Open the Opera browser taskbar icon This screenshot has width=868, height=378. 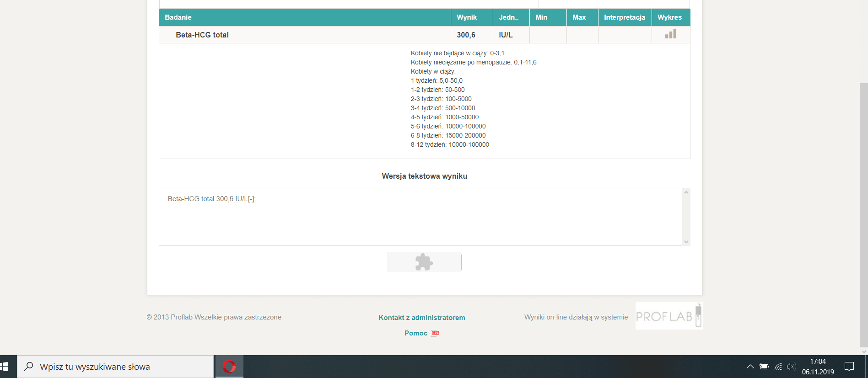coord(229,367)
